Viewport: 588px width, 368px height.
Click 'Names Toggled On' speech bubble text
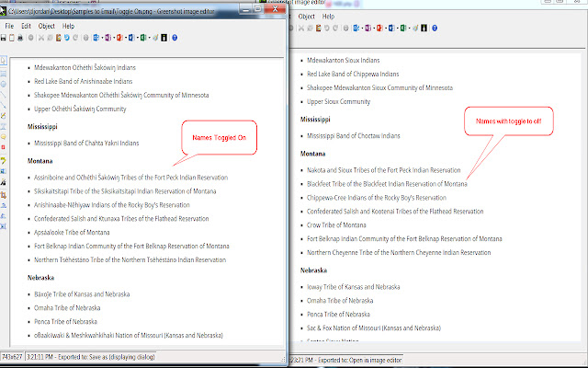[219, 138]
